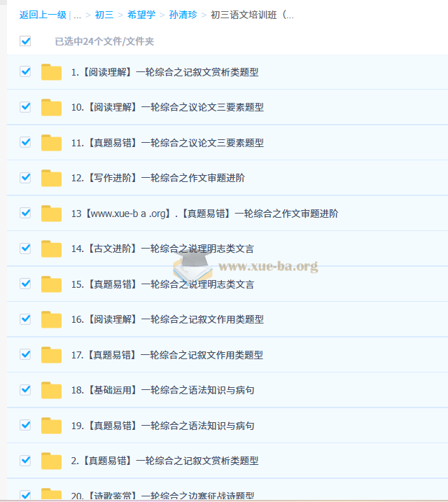Viewport: 448px width, 502px height.
Task: Open folder icon of 12 写作进阶
Action: pyautogui.click(x=51, y=178)
